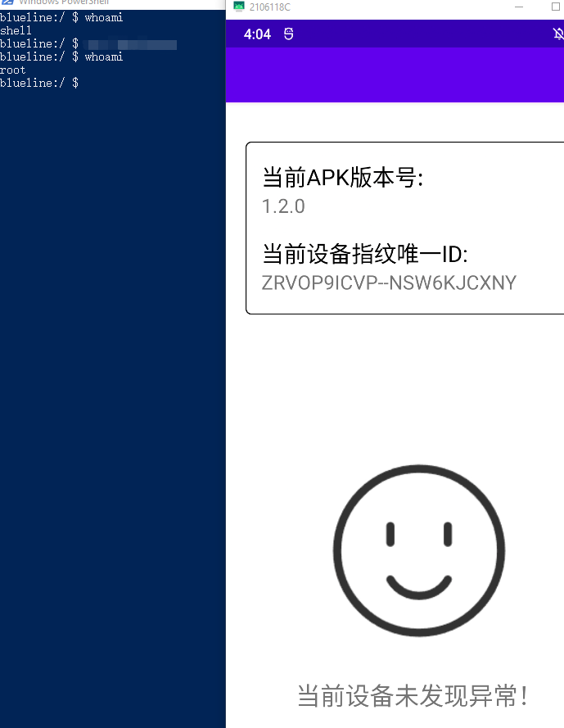Click the blurred command line in PowerShell
Image resolution: width=564 pixels, height=728 pixels.
(88, 44)
